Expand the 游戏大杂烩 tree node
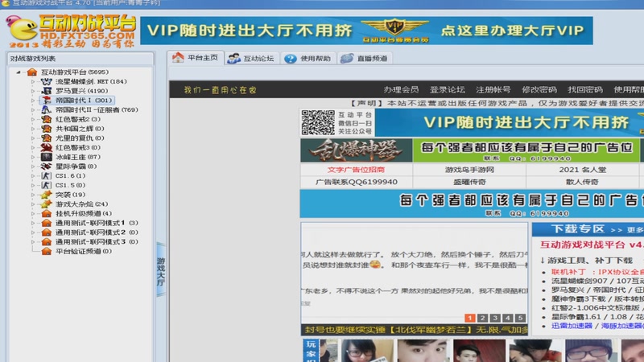The image size is (644, 362). pyautogui.click(x=33, y=204)
